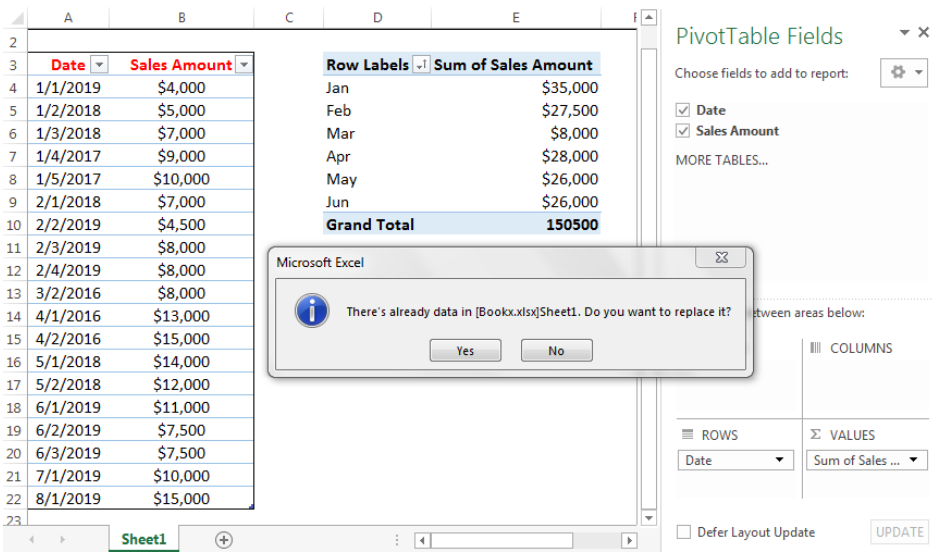
Task: Click the add new sheet plus icon
Action: pos(224,540)
